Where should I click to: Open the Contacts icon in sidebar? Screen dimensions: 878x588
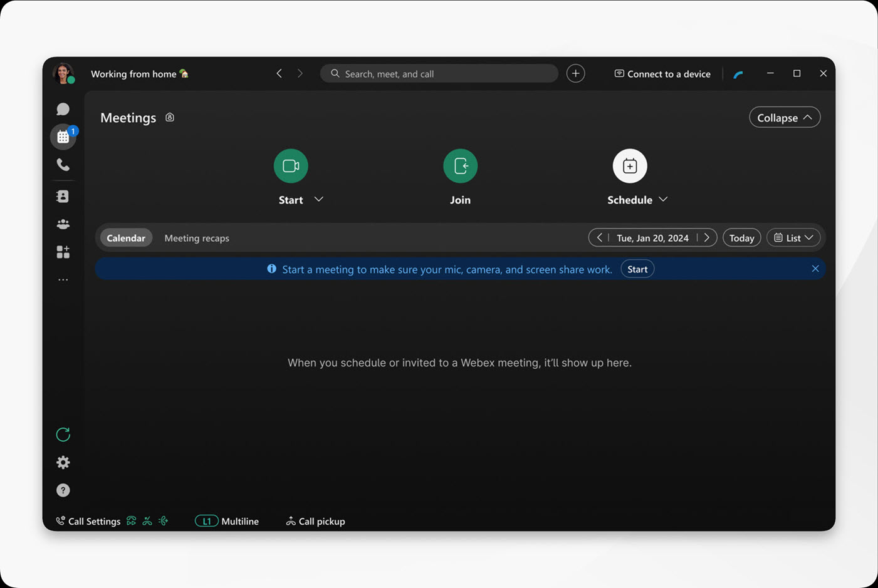click(x=63, y=196)
